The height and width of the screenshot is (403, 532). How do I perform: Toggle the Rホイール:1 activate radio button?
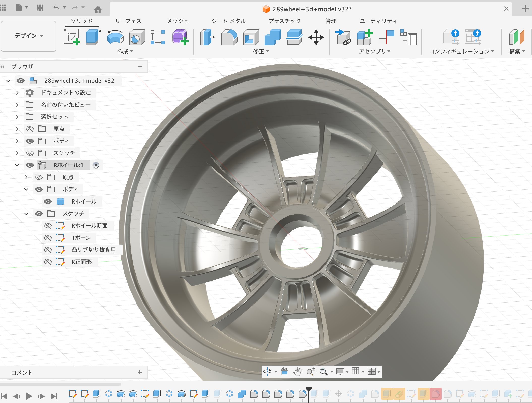pyautogui.click(x=96, y=165)
